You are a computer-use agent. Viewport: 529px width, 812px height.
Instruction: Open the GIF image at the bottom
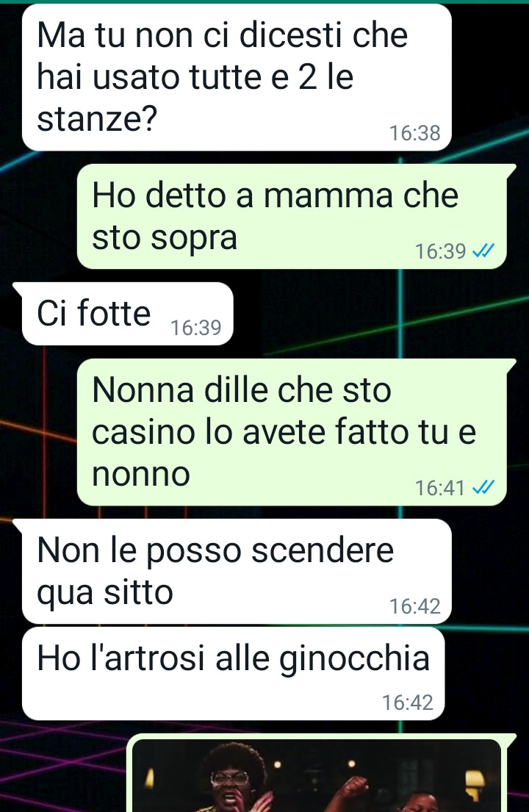316,775
